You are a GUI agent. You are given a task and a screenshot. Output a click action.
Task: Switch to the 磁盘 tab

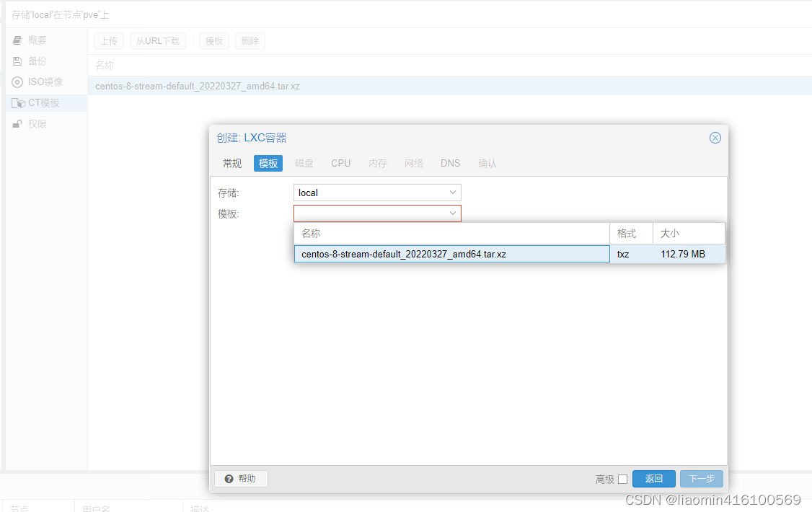[304, 164]
